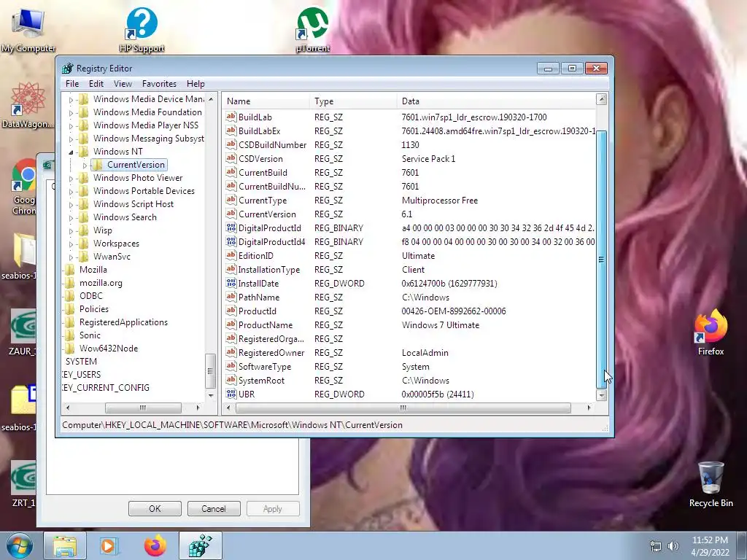747x560 pixels.
Task: Select the Wow6432Node tree key
Action: point(109,349)
